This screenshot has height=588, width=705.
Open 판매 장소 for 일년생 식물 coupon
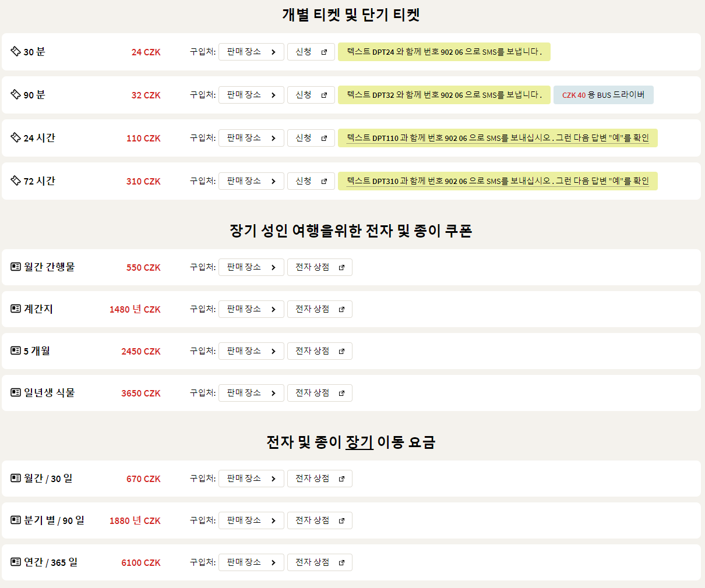[x=251, y=393]
